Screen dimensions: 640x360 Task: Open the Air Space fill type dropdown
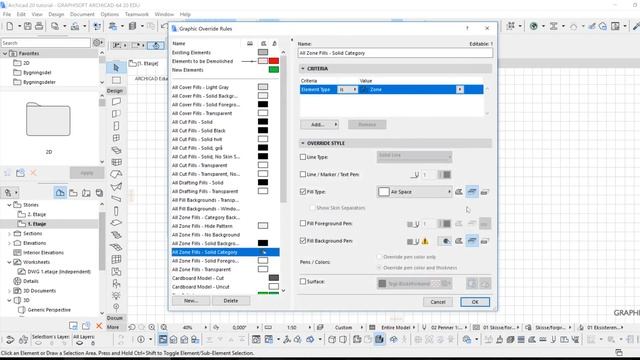pyautogui.click(x=415, y=192)
